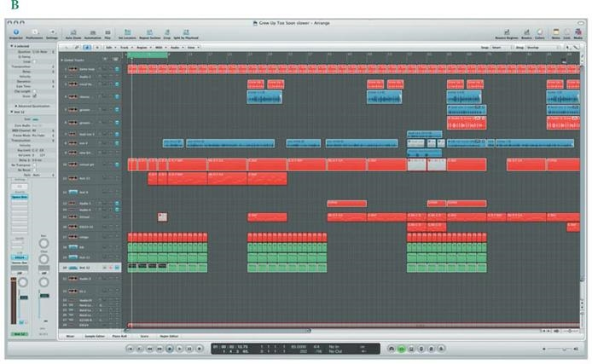Open the Drag mode dropdown

pyautogui.click(x=536, y=49)
